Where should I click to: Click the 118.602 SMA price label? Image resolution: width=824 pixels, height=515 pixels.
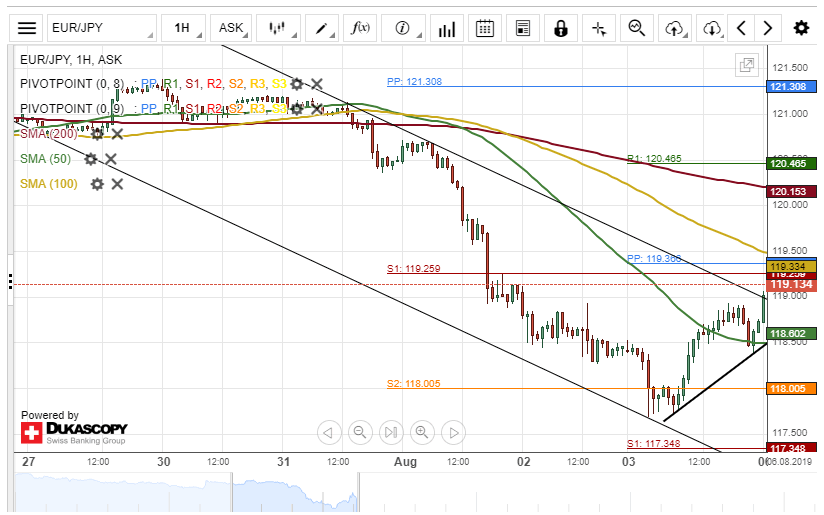tap(791, 333)
